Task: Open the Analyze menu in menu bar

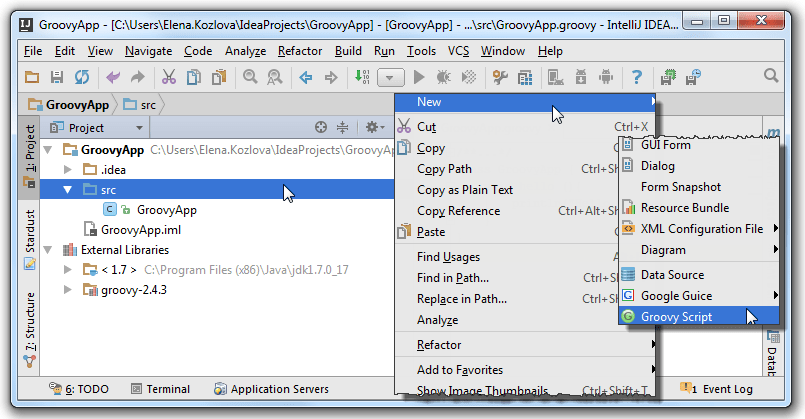Action: [245, 51]
